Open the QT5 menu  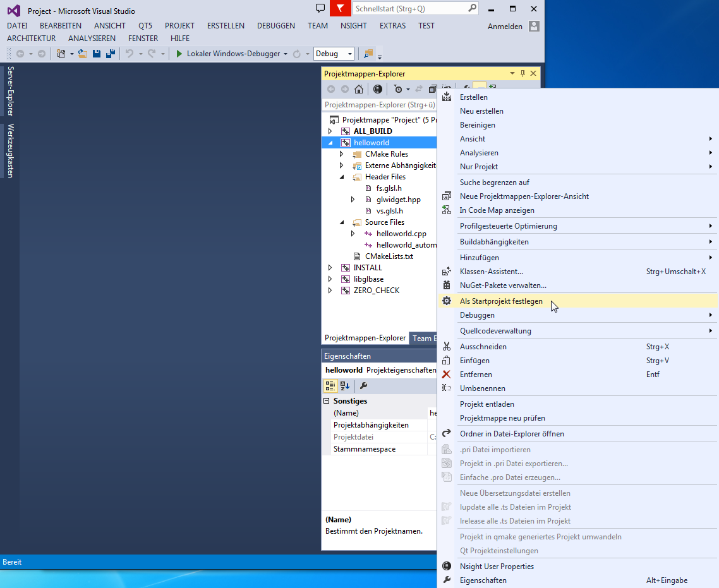[145, 26]
